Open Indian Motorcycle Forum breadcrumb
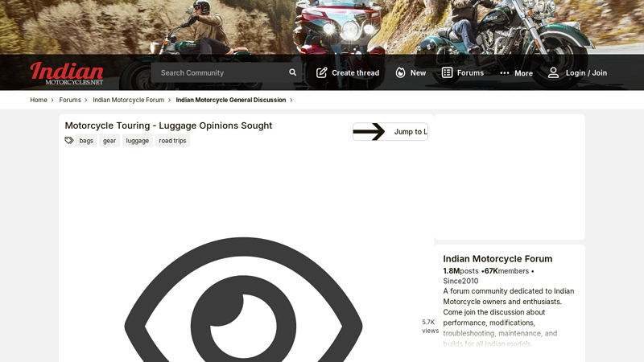The image size is (644, 362). tap(129, 100)
